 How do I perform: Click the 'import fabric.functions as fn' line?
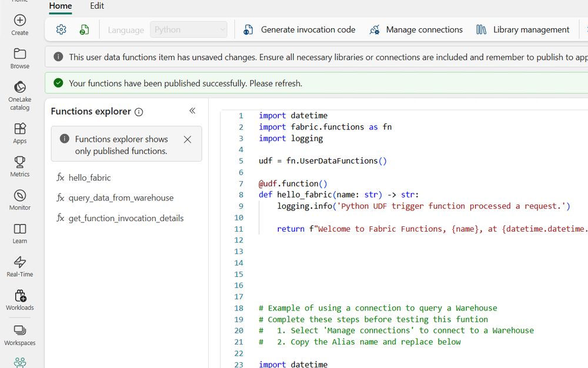point(325,127)
